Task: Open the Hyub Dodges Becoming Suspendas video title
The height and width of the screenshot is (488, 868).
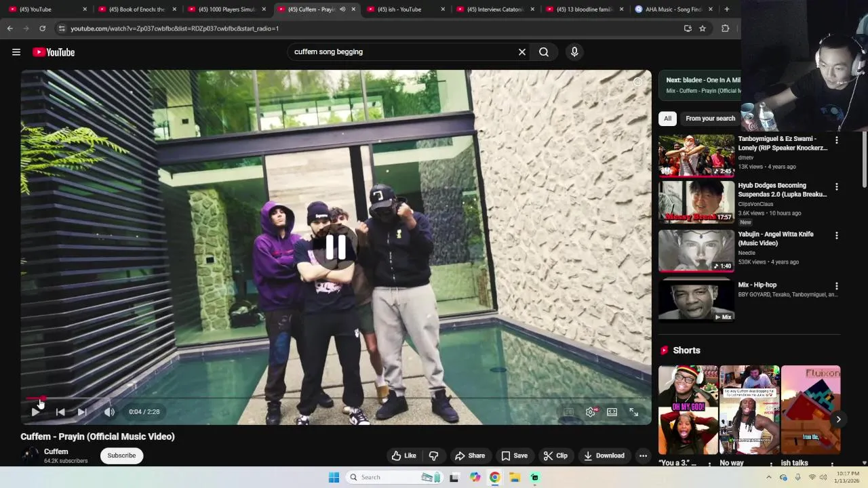Action: tap(783, 190)
